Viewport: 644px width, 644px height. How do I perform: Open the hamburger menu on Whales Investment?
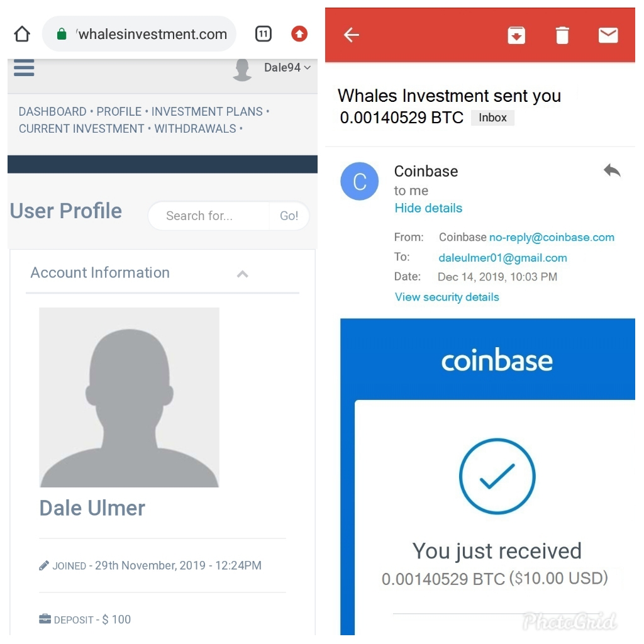coord(24,68)
